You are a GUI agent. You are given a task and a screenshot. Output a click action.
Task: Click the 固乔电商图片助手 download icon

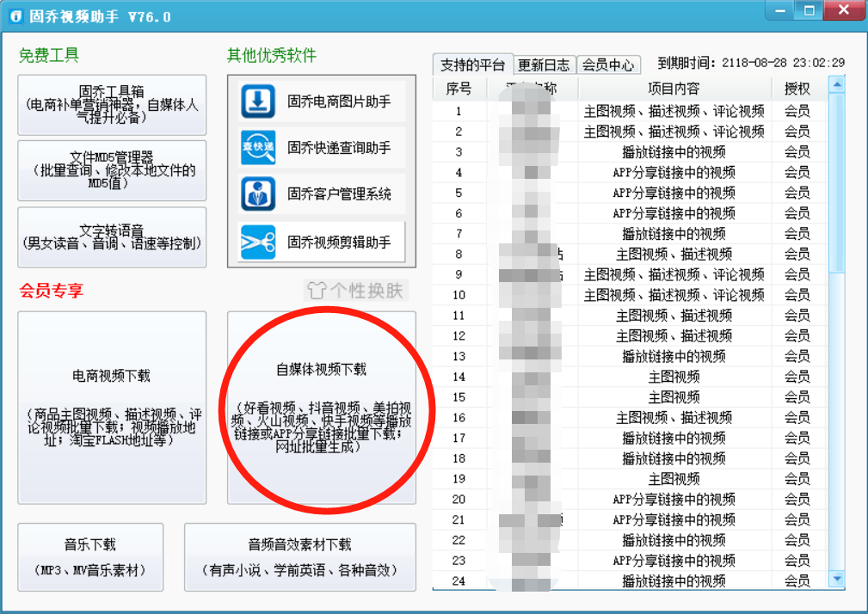[x=257, y=101]
